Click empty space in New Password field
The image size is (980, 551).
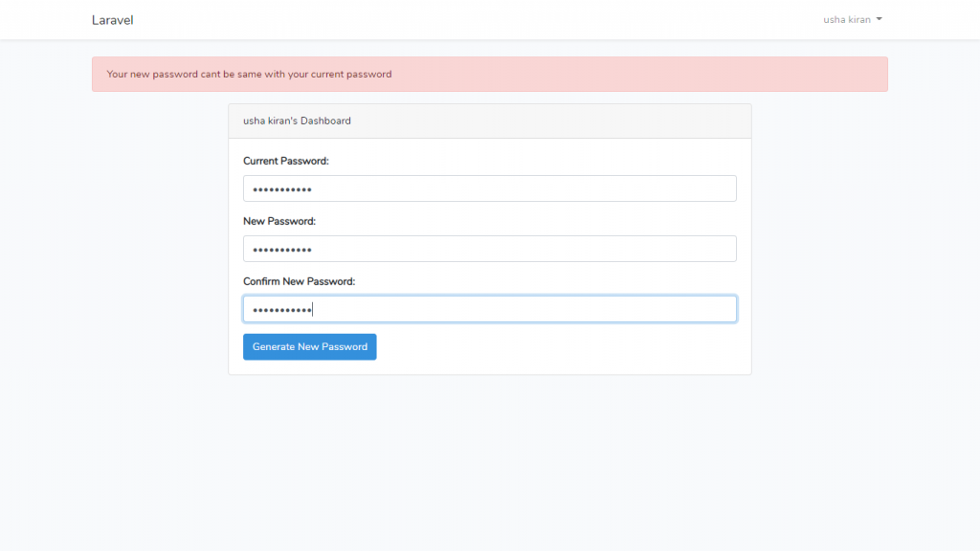(574, 249)
